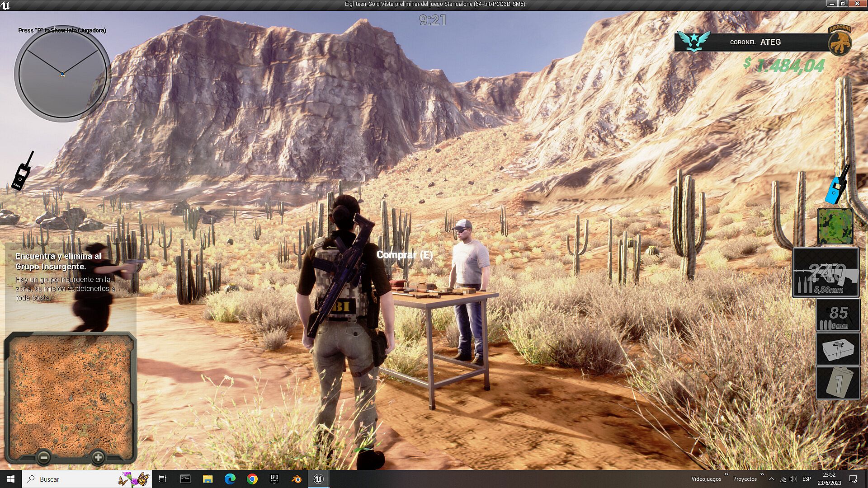868x488 pixels.
Task: Click the Comprar (E) prompt
Action: (x=404, y=255)
